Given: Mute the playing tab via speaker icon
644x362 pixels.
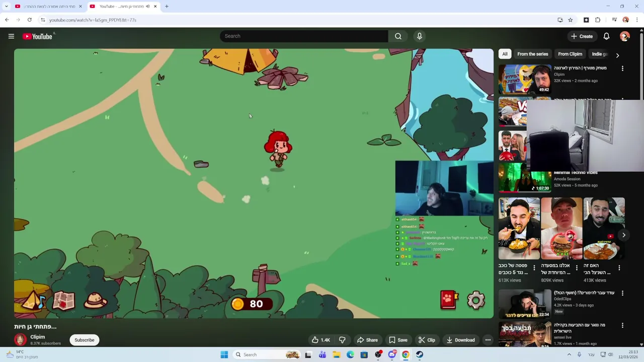Looking at the screenshot, I should (147, 7).
